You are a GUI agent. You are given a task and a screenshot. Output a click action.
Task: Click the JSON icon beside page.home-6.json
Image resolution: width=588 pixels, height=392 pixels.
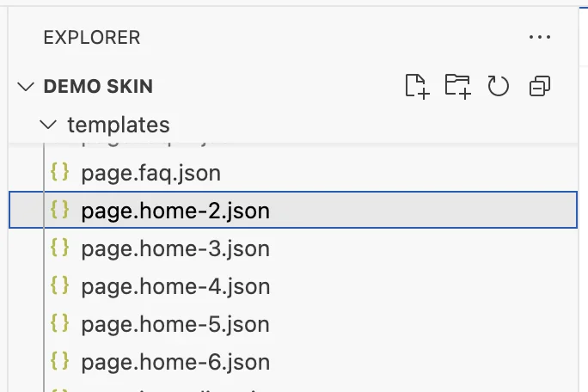tap(60, 362)
